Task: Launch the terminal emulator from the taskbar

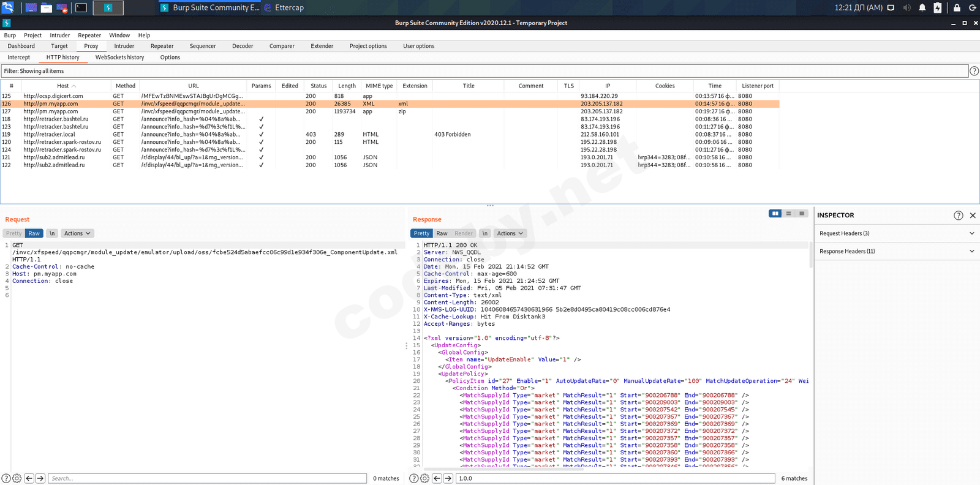Action: (x=81, y=7)
